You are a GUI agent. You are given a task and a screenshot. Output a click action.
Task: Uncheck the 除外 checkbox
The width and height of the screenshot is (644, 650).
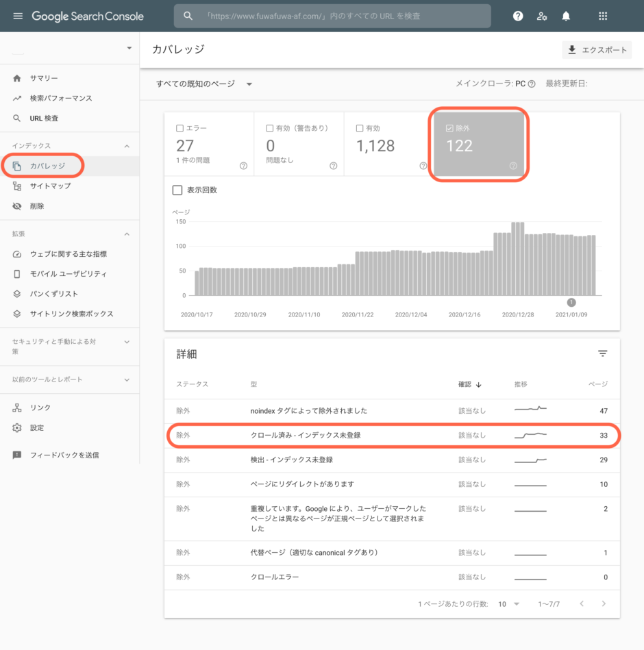coord(449,128)
